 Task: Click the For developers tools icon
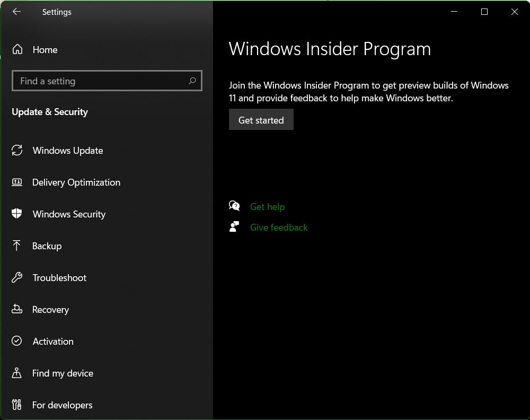pyautogui.click(x=16, y=405)
